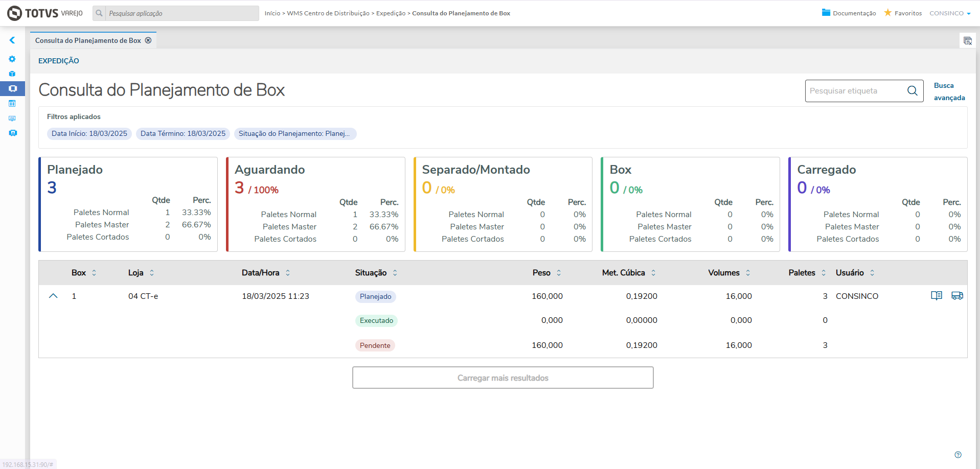Screen dimensions: 980x469
Task: Sort by Met. Cúbica column
Action: coord(653,273)
